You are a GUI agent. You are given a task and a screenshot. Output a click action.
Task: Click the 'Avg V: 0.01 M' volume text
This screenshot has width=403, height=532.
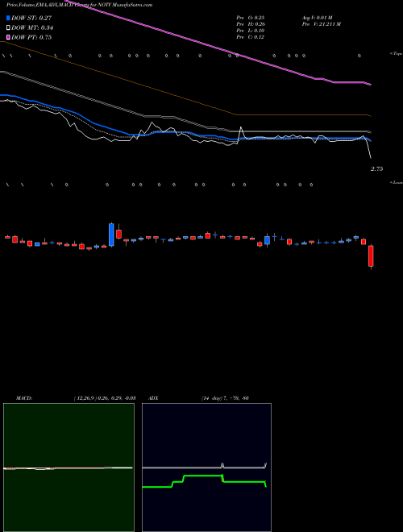pos(317,17)
